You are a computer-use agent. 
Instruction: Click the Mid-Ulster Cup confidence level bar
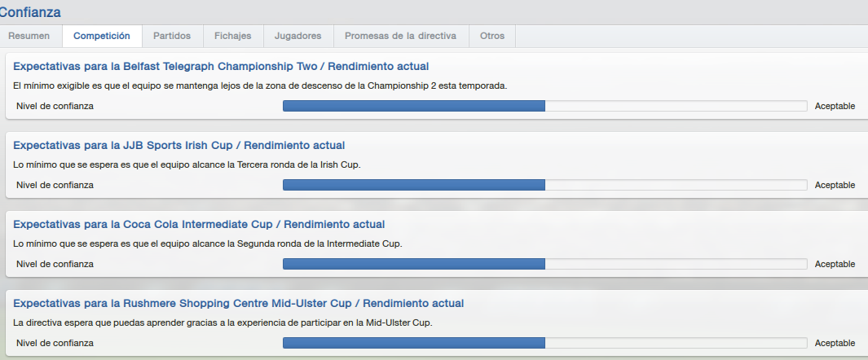point(544,344)
